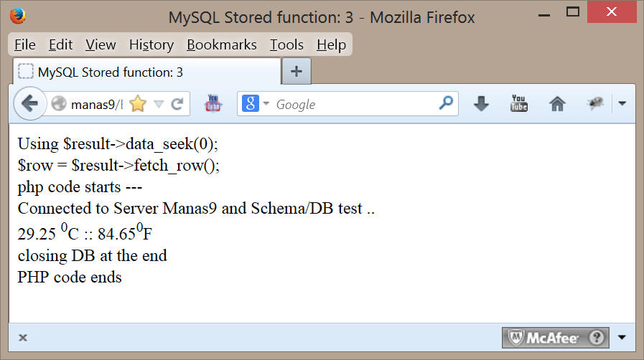
Task: Open the search engine selector dropdown
Action: pyautogui.click(x=255, y=103)
